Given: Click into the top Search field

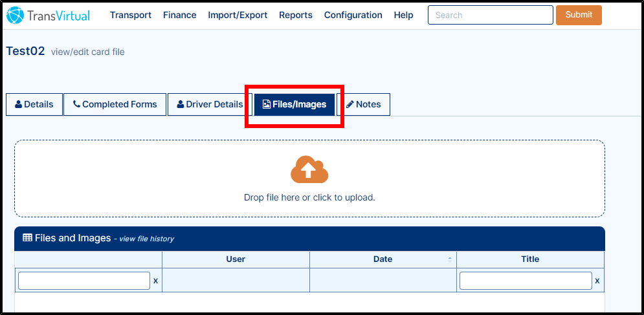Looking at the screenshot, I should click(491, 15).
